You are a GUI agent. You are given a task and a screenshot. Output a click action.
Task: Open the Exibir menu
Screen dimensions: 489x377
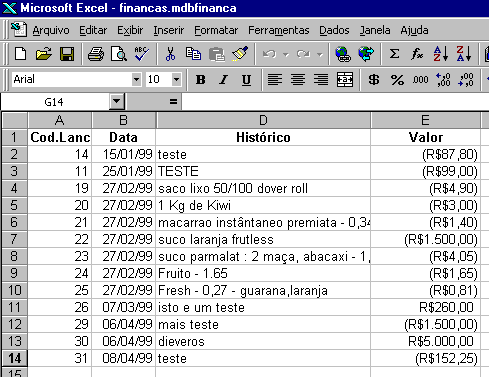pos(130,30)
